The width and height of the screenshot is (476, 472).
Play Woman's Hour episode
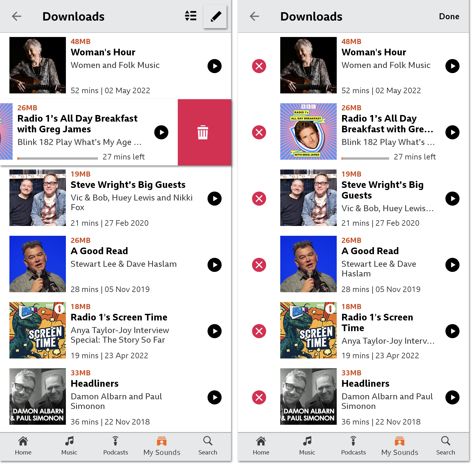(215, 66)
